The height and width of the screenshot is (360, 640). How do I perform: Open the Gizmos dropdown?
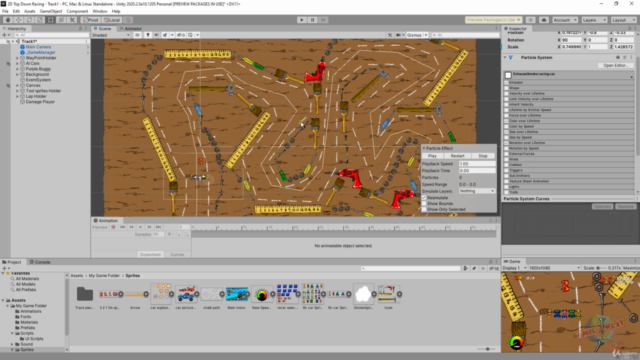(417, 35)
